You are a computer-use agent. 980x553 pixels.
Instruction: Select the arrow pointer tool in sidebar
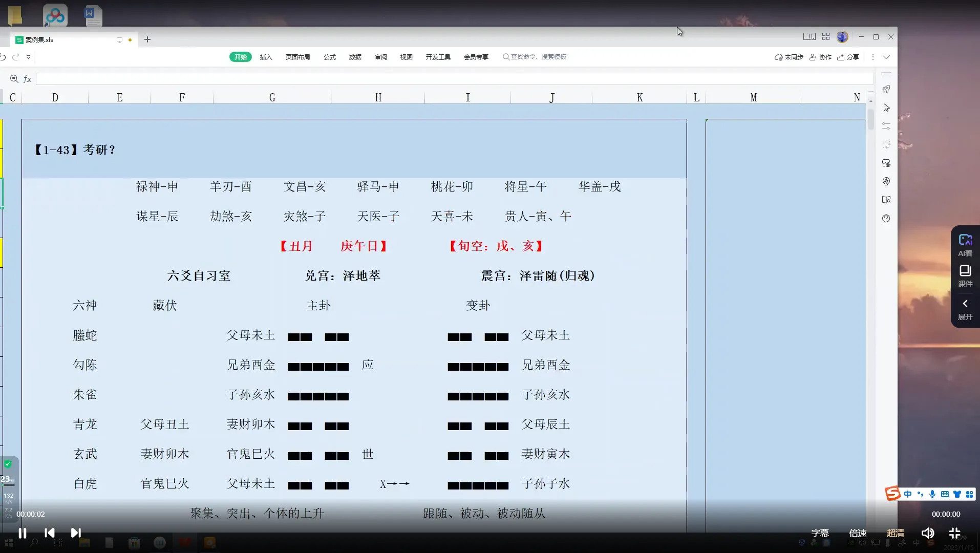tap(886, 108)
